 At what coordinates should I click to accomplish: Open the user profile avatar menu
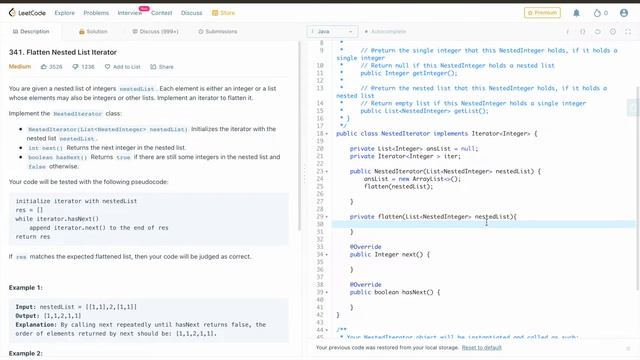[x=624, y=13]
